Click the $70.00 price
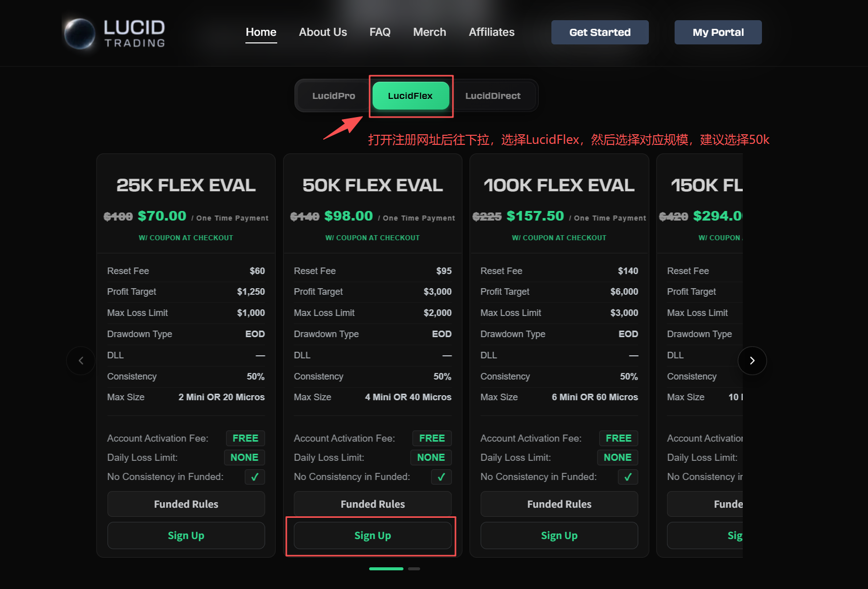Screen dimensions: 868x589 click(x=162, y=216)
